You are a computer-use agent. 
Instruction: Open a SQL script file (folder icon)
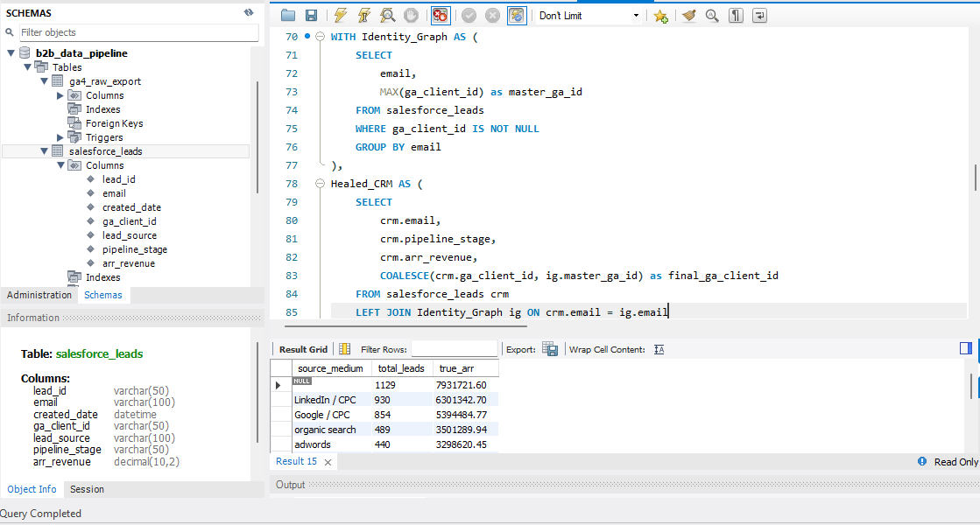pyautogui.click(x=288, y=16)
